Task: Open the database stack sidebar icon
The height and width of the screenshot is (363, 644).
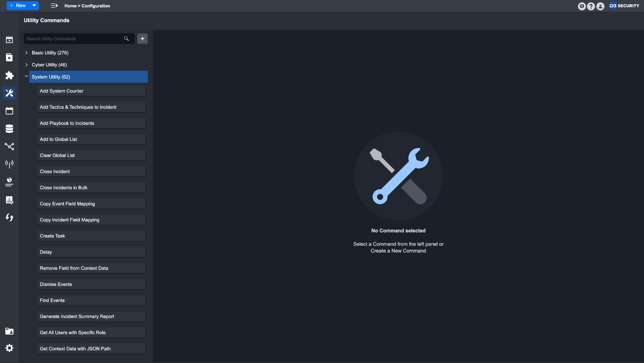Action: pyautogui.click(x=9, y=129)
